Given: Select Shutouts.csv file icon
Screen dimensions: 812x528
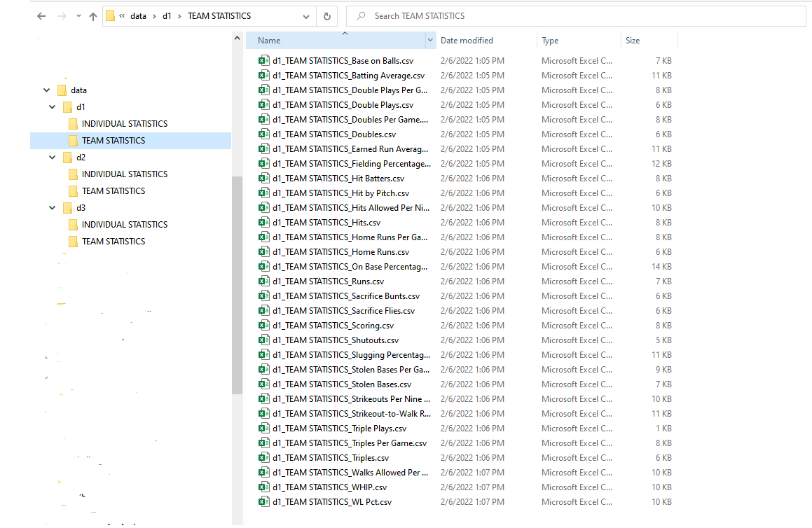Looking at the screenshot, I should [x=264, y=340].
